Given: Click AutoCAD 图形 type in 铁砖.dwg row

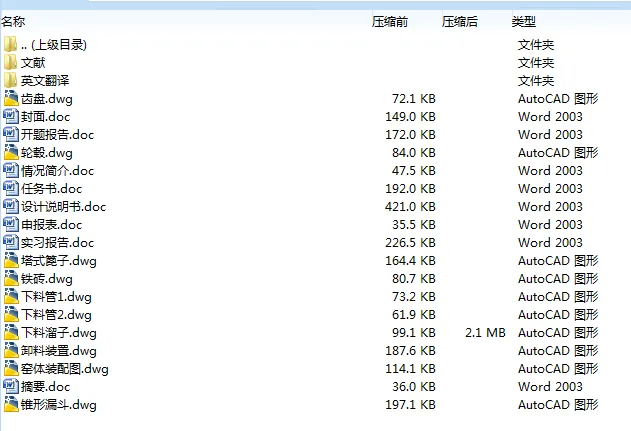Looking at the screenshot, I should click(558, 279).
